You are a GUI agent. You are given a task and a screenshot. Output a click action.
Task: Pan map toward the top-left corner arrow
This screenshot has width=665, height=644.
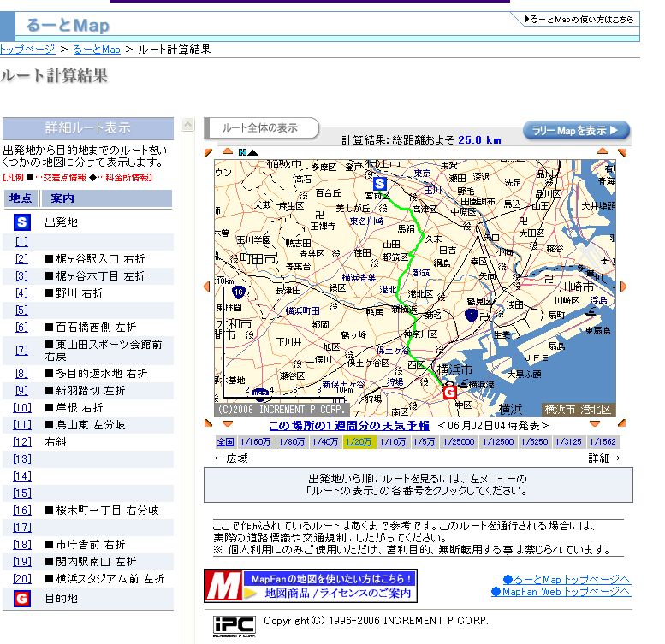coord(207,153)
